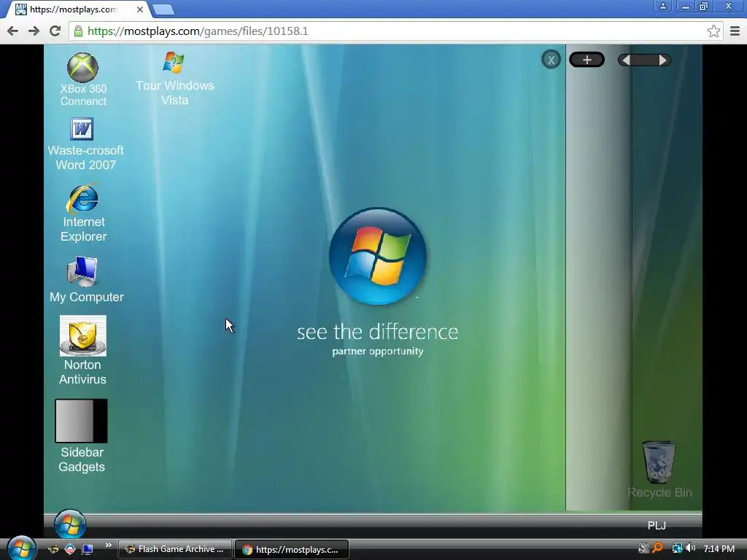Go forward in the browser
The height and width of the screenshot is (560, 747).
pyautogui.click(x=34, y=31)
